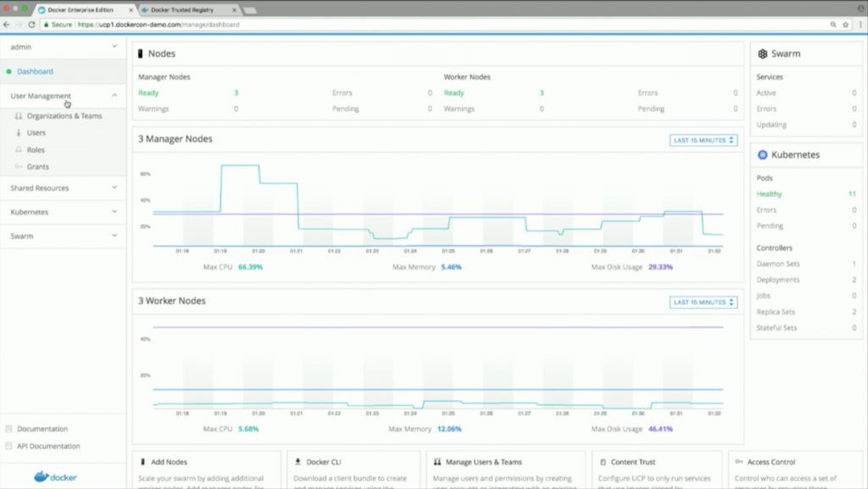868x489 pixels.
Task: Click the Manager Nodes Ready status
Action: [148, 93]
